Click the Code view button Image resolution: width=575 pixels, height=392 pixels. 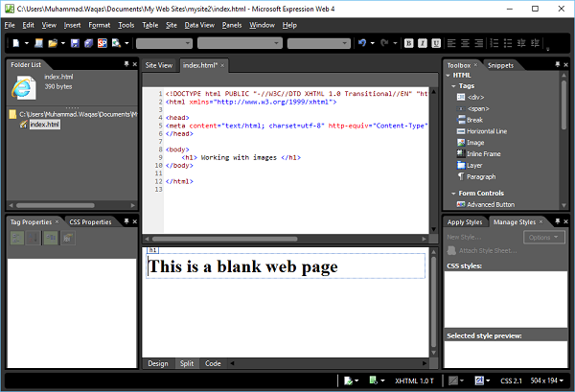(x=213, y=364)
